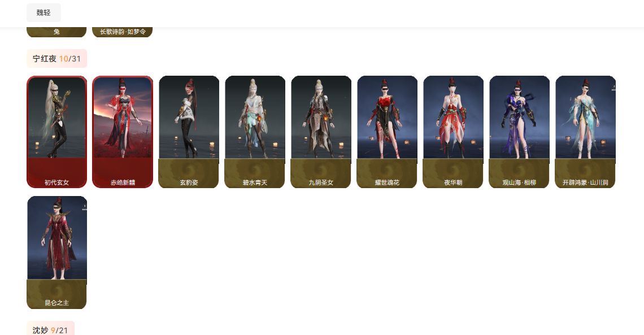Viewport: 644px width, 335px height.
Task: Open the 九阴圣女 skin portrait
Action: pos(321,117)
